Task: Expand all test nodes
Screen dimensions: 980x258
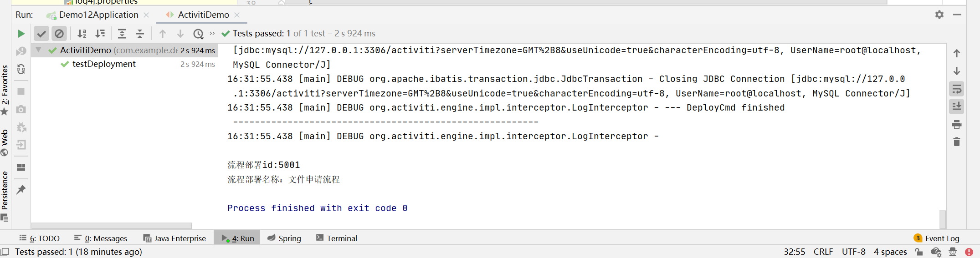Action: pyautogui.click(x=122, y=34)
